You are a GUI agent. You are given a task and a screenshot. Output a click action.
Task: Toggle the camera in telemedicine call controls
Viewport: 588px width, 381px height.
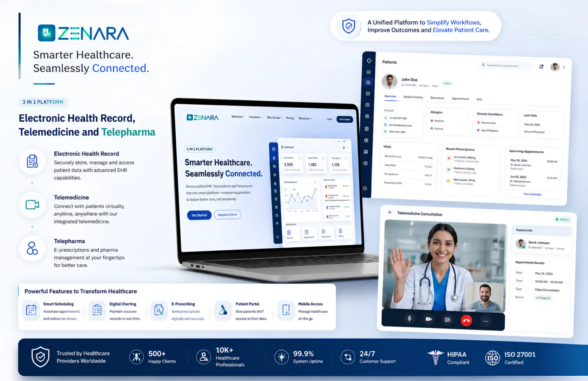point(429,319)
